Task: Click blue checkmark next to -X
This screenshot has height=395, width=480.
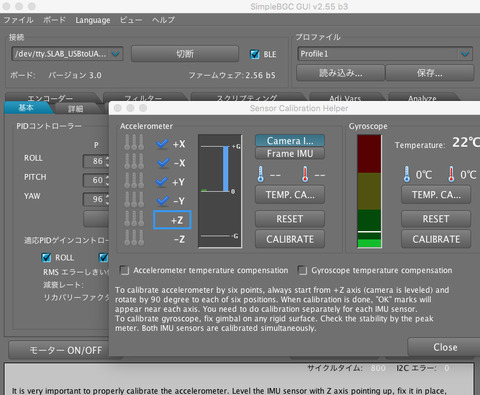Action: (x=163, y=163)
